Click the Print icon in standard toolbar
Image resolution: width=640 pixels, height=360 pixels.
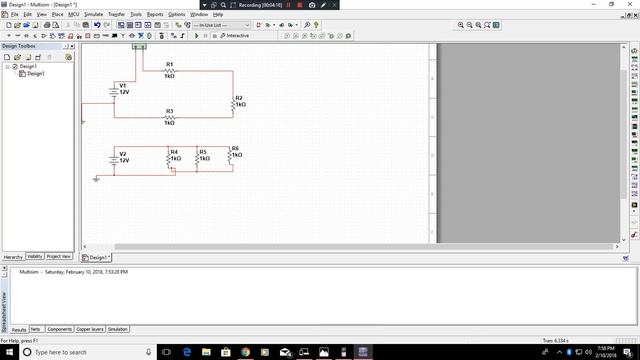point(47,25)
